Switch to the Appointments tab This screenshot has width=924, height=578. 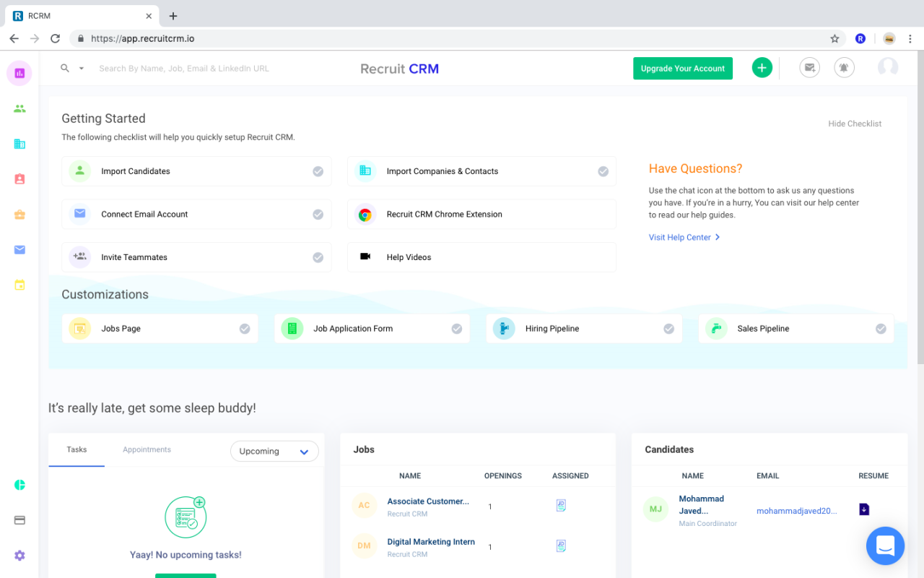(x=147, y=449)
